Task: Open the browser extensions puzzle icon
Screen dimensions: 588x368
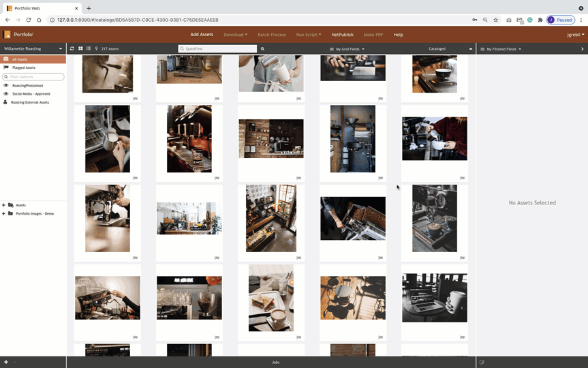Action: tap(540, 20)
